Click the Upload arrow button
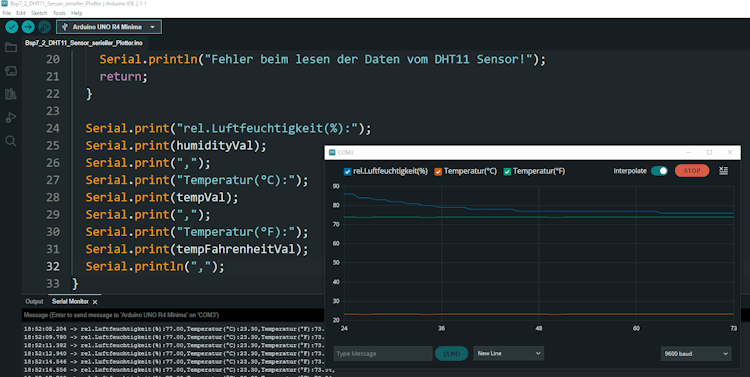Viewport: 750px width, 377px height. coord(28,27)
